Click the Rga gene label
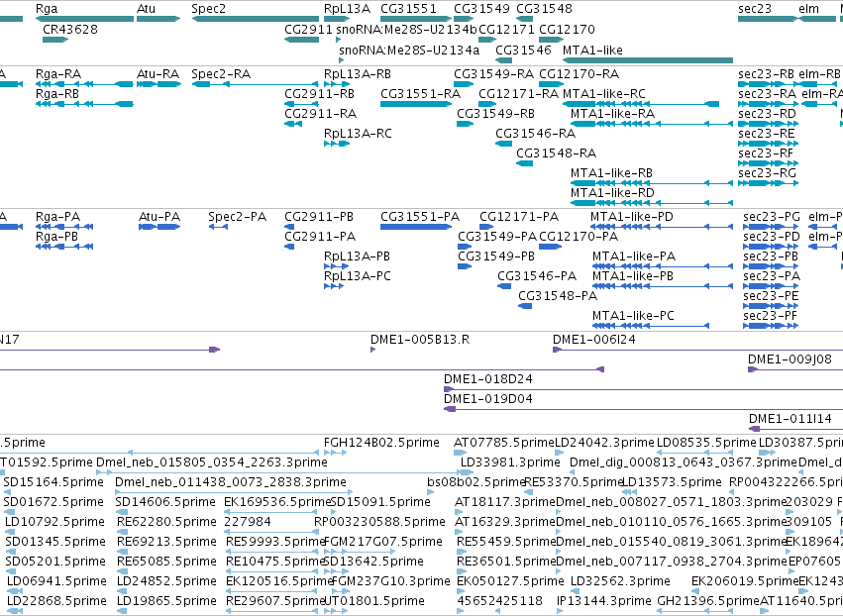 pyautogui.click(x=47, y=9)
